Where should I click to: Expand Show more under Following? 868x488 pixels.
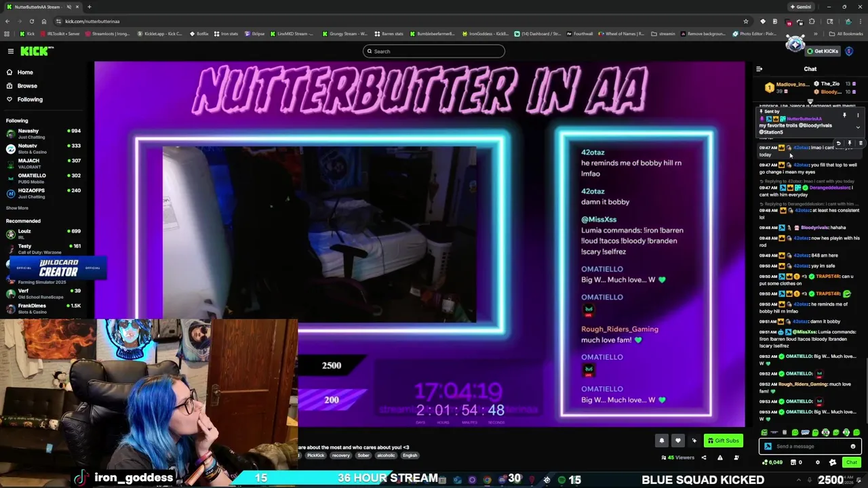coord(17,208)
